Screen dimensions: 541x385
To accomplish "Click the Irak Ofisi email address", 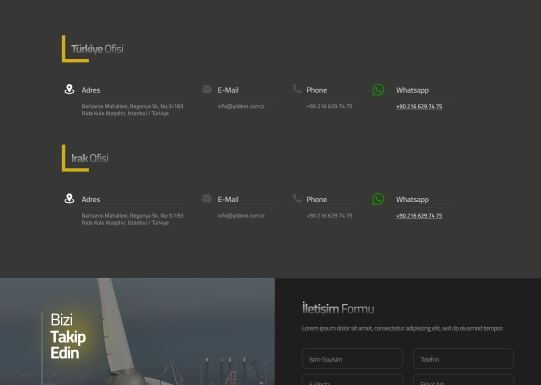I will coord(241,216).
